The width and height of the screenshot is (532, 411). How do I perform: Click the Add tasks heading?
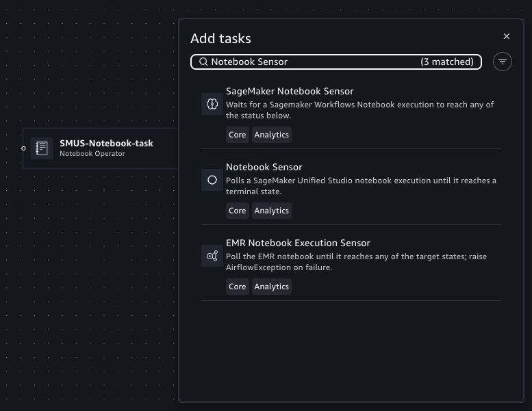coord(220,38)
